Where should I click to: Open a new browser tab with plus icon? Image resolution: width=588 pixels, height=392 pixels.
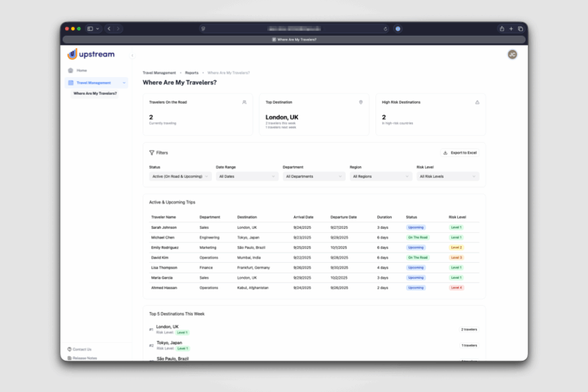click(x=510, y=29)
